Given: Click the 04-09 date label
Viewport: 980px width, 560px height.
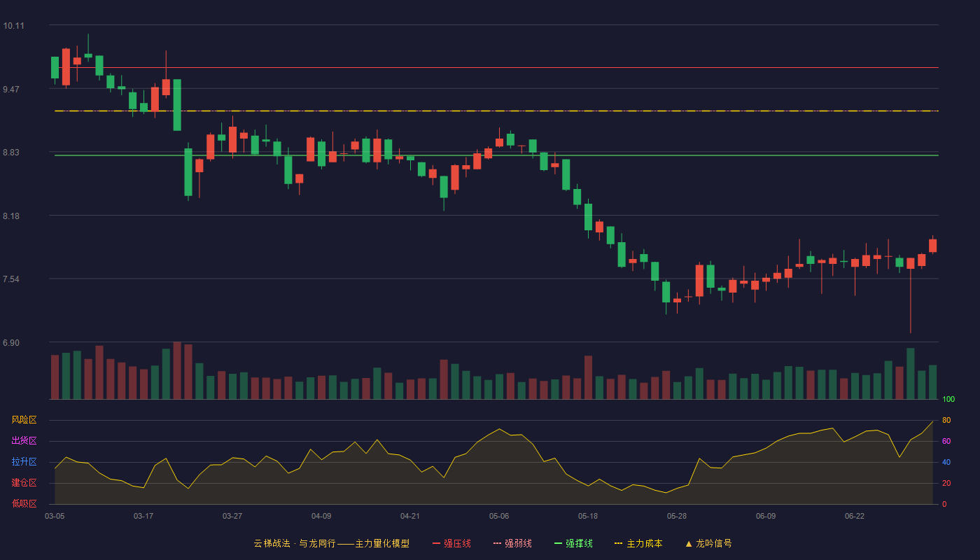Looking at the screenshot, I should pos(321,516).
